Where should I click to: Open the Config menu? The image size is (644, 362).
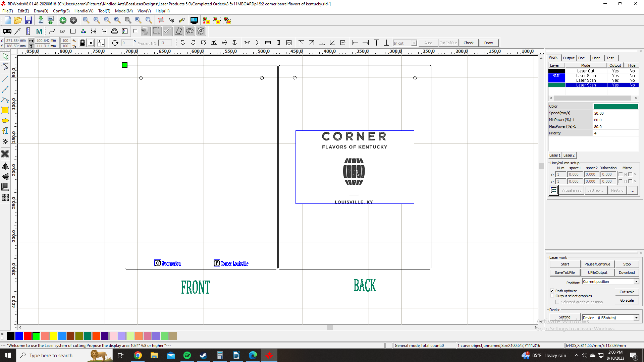click(61, 11)
